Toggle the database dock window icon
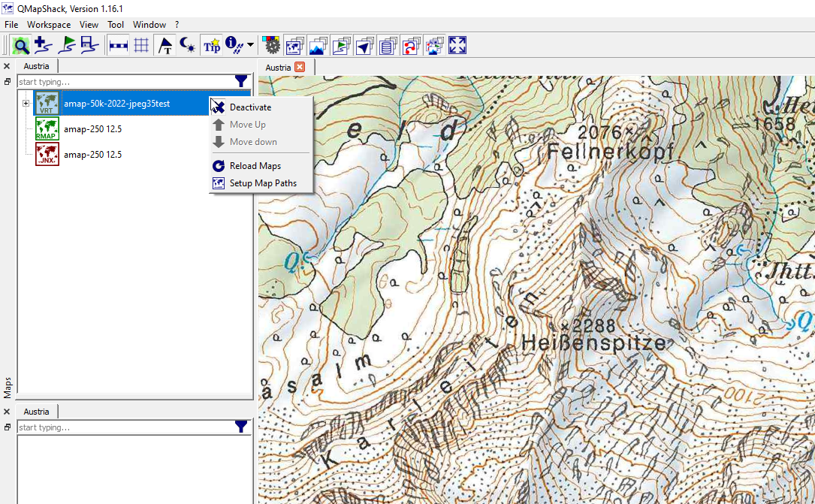 click(x=388, y=46)
